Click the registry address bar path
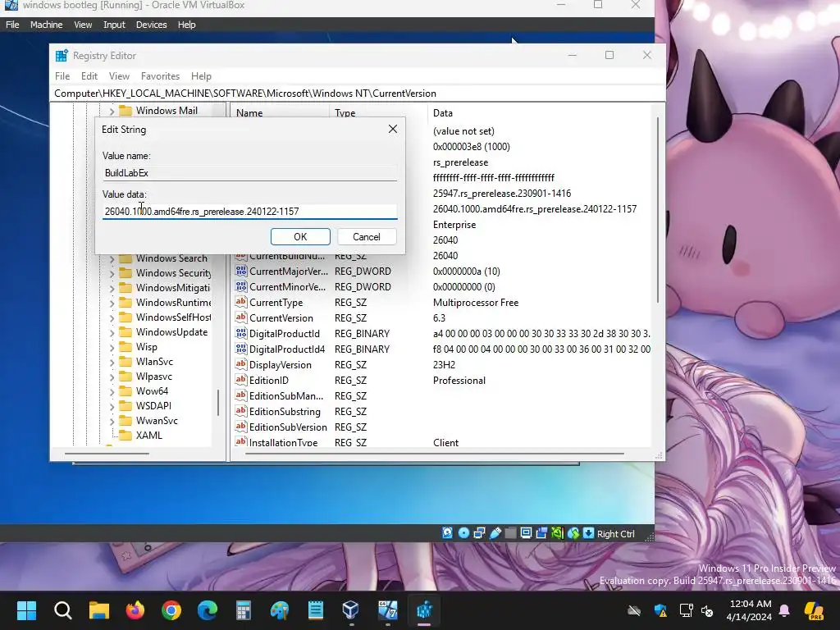840x630 pixels. [358, 94]
